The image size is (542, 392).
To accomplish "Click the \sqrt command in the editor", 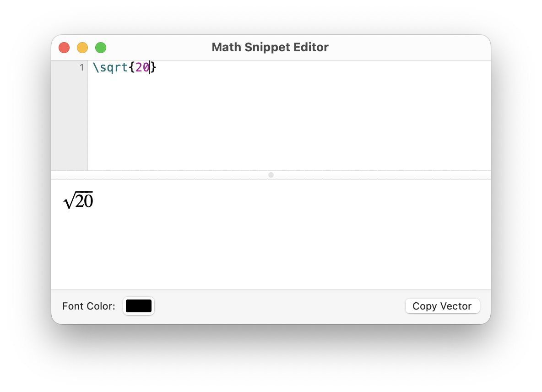I will pos(110,67).
